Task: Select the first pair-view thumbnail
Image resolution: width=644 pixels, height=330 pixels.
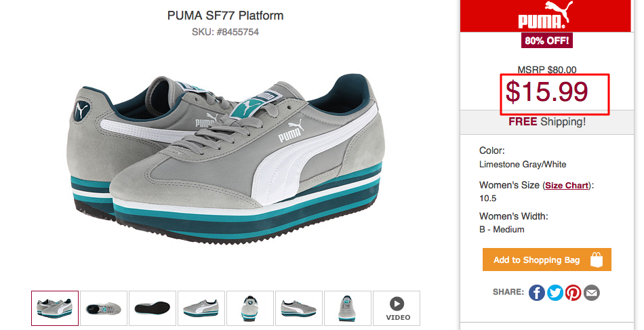Action: [55, 308]
